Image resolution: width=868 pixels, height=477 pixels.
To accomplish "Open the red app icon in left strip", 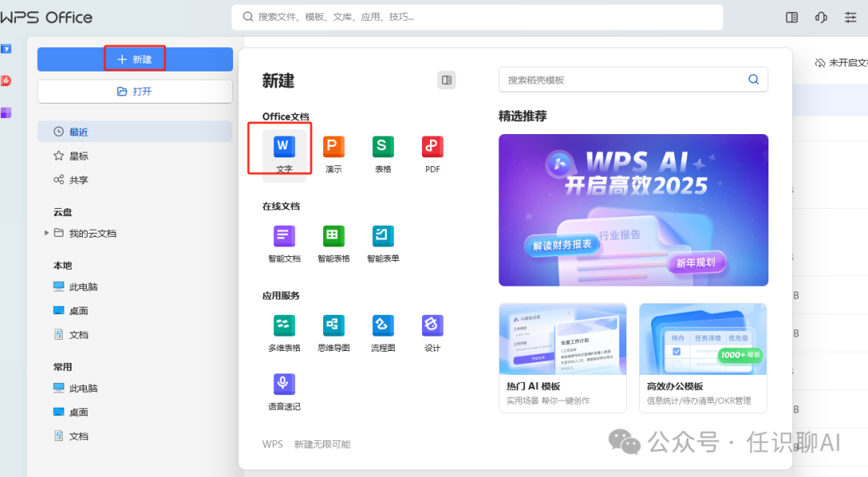I will (6, 81).
